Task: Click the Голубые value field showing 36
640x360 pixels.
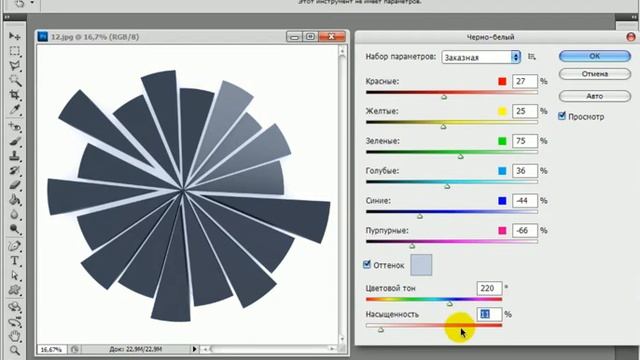Action: pyautogui.click(x=525, y=171)
